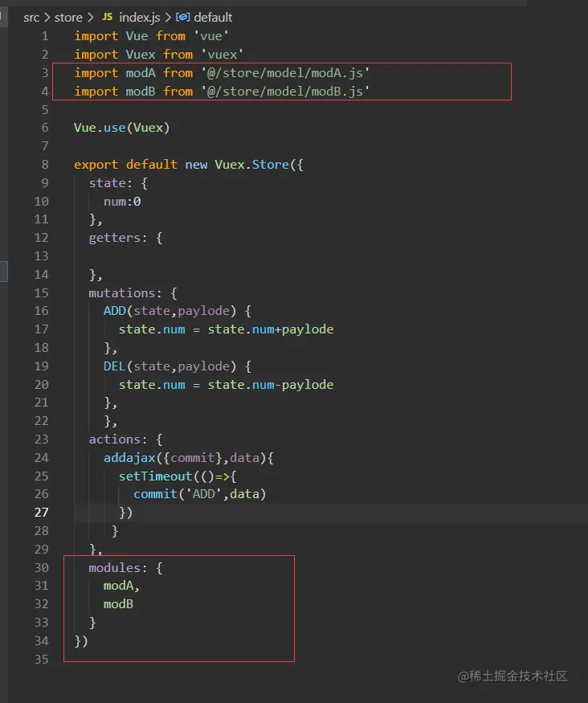The width and height of the screenshot is (588, 703).
Task: Click '{commit}' parameter on line 24
Action: click(x=193, y=457)
